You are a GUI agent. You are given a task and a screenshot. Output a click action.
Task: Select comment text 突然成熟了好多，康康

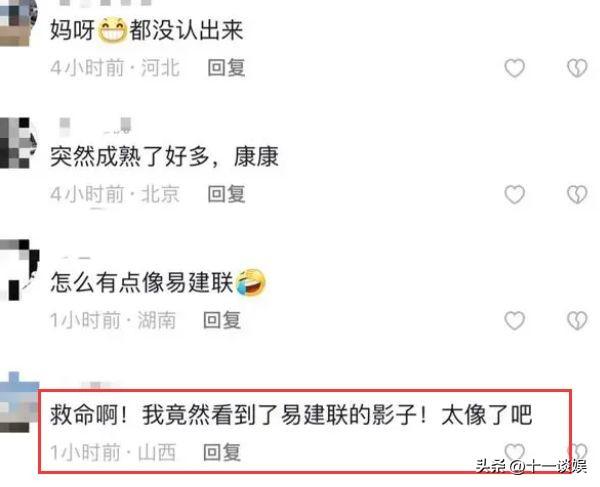(x=164, y=156)
